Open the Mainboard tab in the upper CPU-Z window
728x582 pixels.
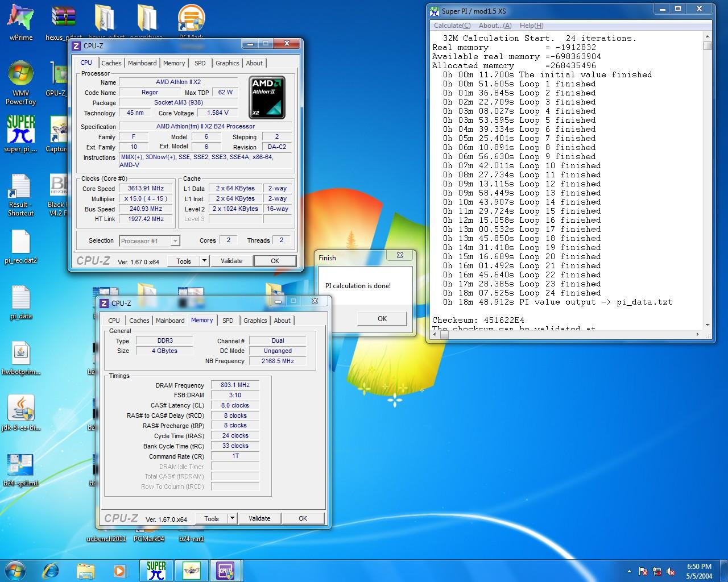(x=142, y=63)
